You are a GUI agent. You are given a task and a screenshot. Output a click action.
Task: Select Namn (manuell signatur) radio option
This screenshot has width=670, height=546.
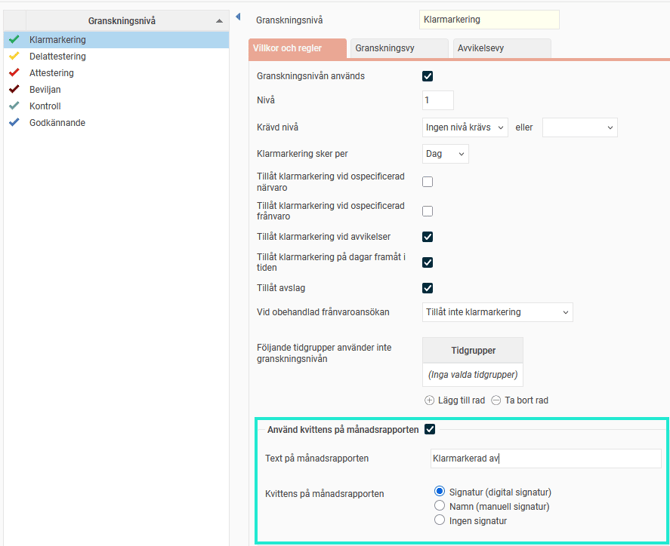440,506
